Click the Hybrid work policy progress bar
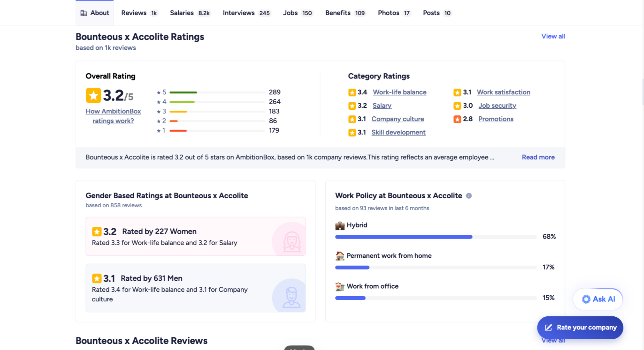This screenshot has width=644, height=350. pos(436,237)
